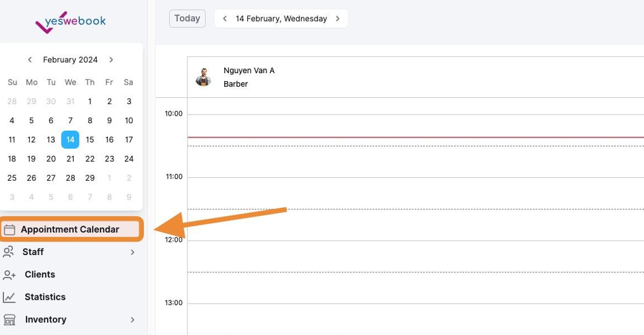Click the 11:00 time slot row

414,193
